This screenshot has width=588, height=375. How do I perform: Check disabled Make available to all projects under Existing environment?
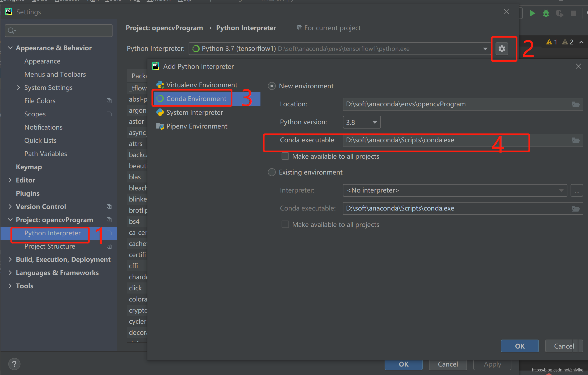coord(285,225)
